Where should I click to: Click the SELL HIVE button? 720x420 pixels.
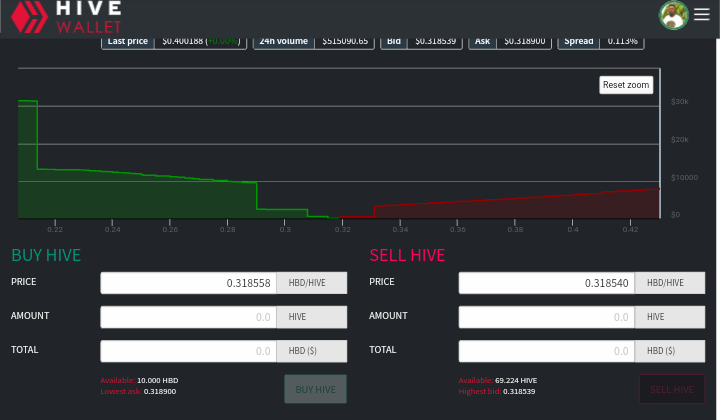[672, 389]
